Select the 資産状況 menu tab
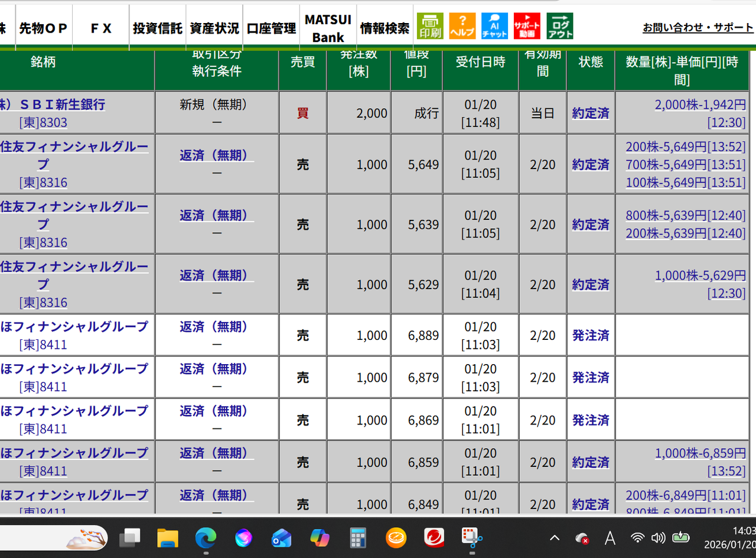756x558 pixels. [214, 28]
